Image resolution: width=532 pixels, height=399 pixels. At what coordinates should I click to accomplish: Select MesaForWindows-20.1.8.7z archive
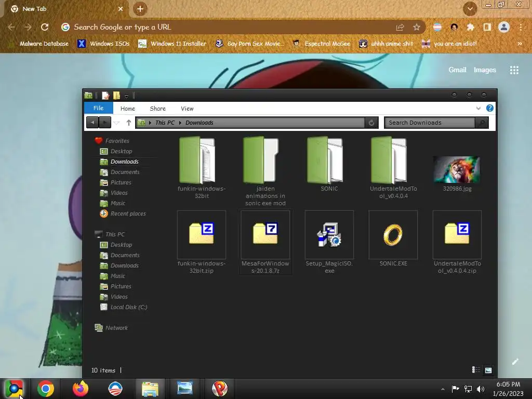click(265, 242)
